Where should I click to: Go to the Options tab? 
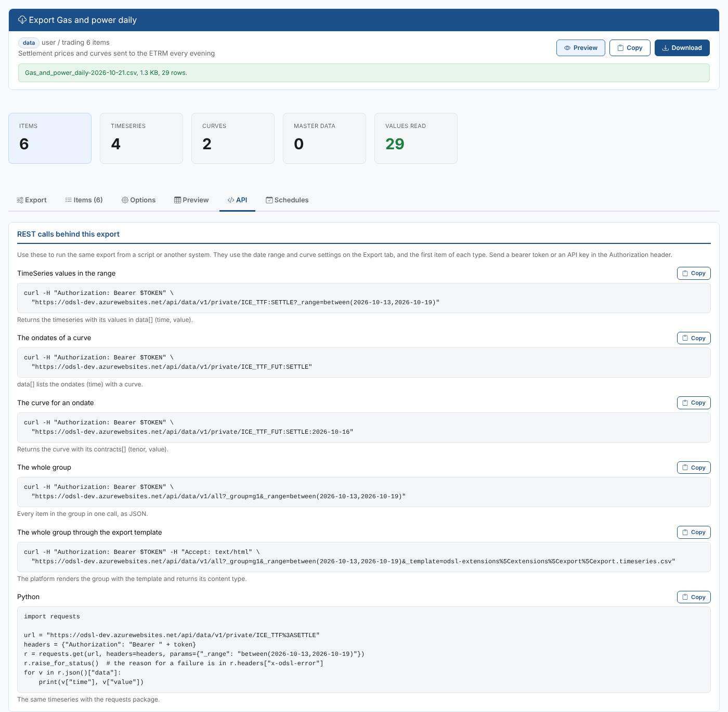click(139, 200)
